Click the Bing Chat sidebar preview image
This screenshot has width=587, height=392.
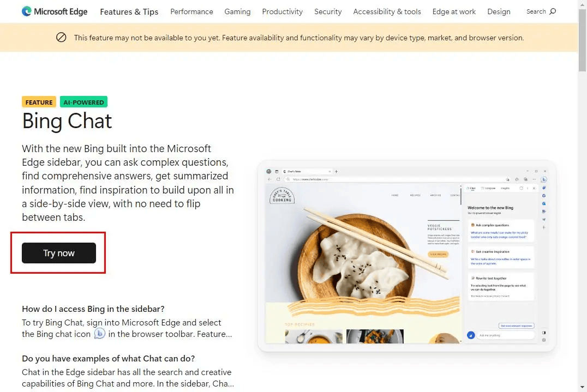pos(406,256)
